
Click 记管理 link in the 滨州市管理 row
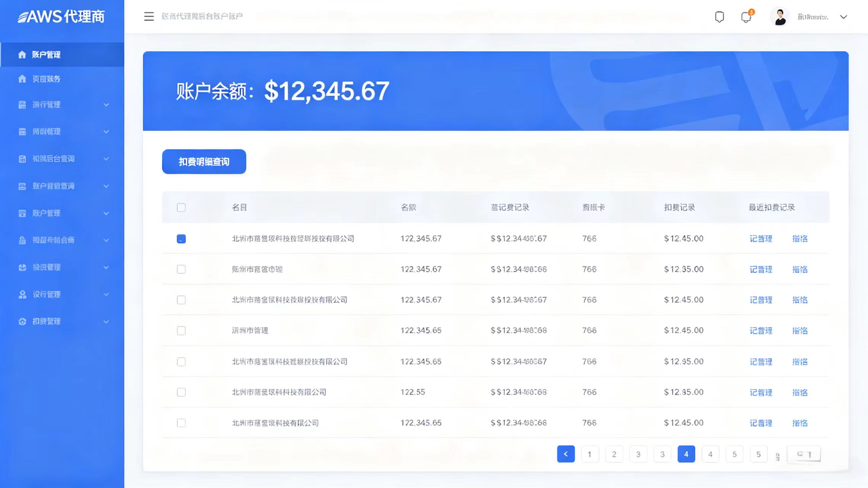point(761,331)
